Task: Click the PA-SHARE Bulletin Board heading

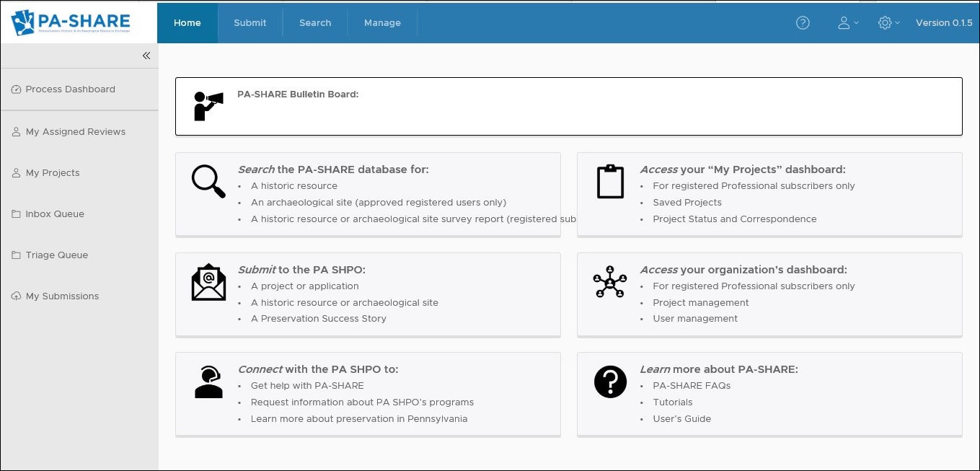Action: [x=298, y=94]
